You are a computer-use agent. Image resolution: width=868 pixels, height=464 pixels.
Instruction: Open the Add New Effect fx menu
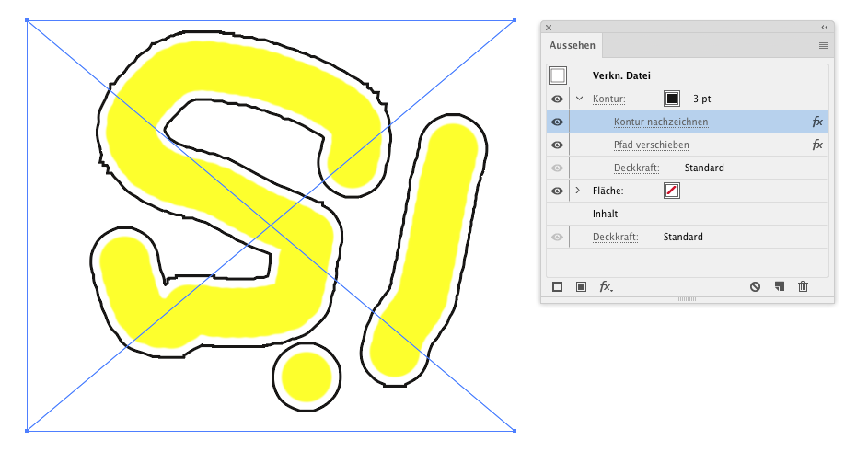click(606, 287)
